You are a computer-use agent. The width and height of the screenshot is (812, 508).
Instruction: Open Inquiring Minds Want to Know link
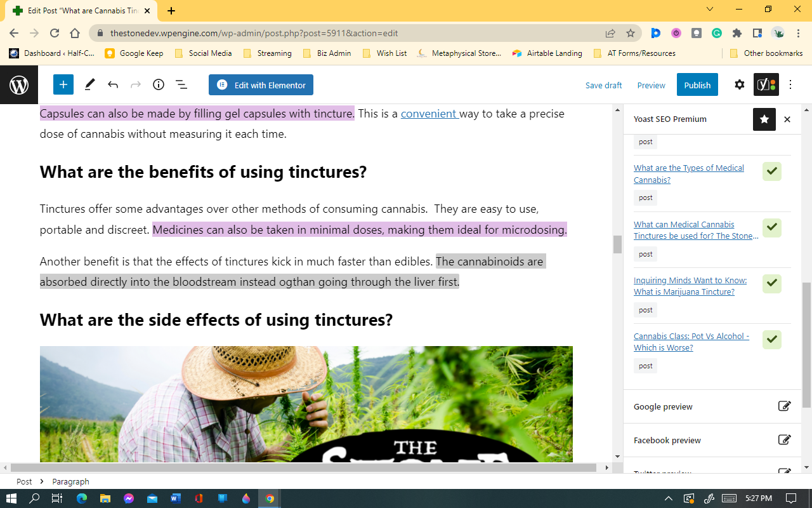[x=690, y=286]
